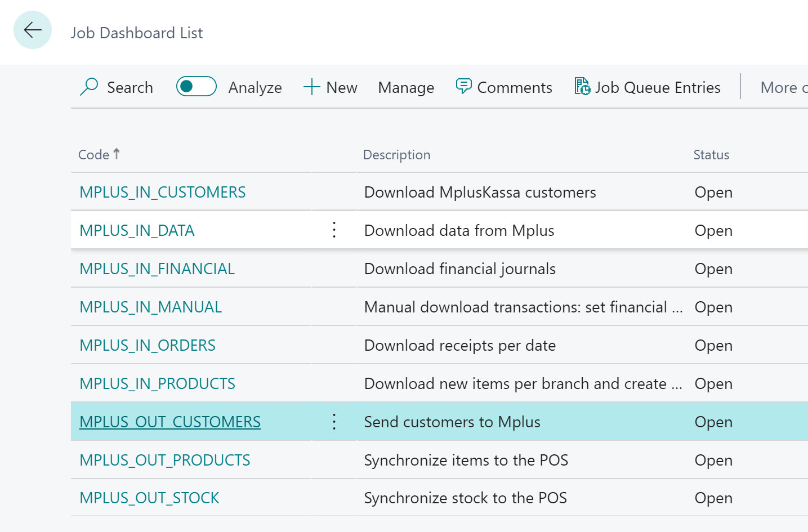Click the Comments label text
This screenshot has width=808, height=532.
pyautogui.click(x=515, y=87)
